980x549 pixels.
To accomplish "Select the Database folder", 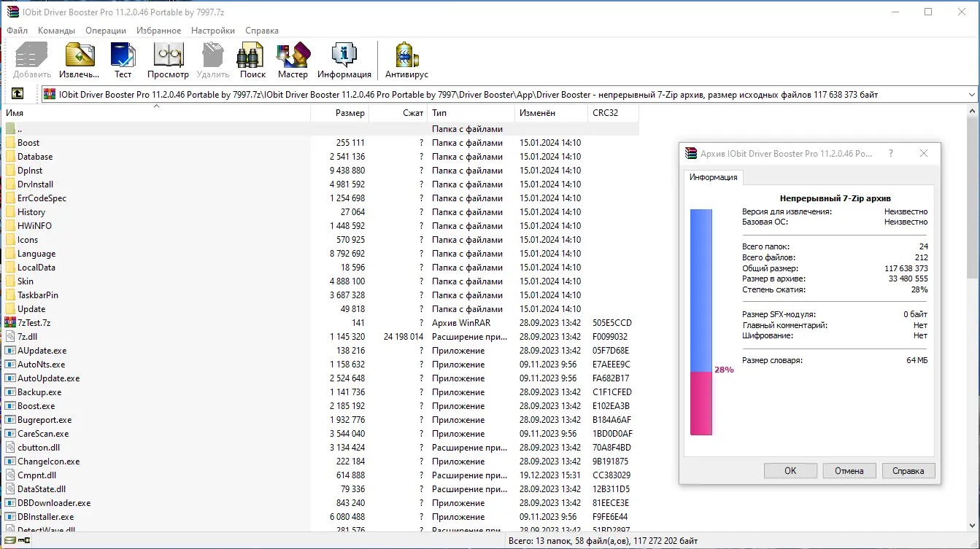I will tap(34, 156).
